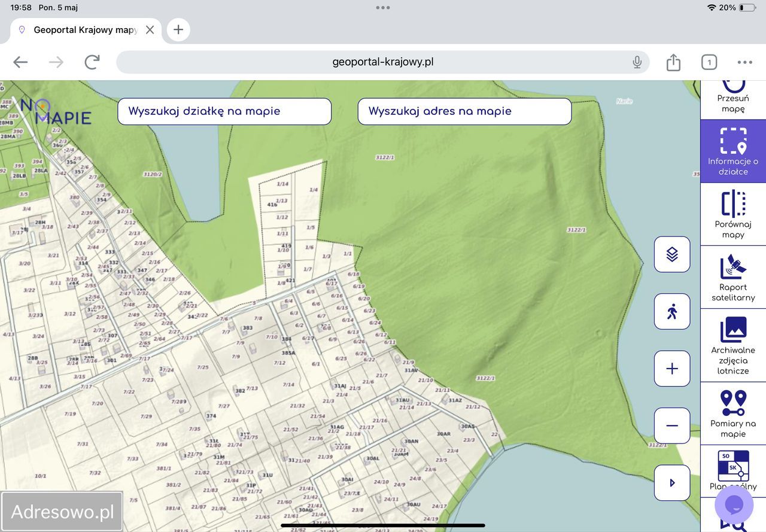Click the Wyszukaj adres na mapie field
Image resolution: width=766 pixels, height=532 pixels.
click(x=464, y=111)
